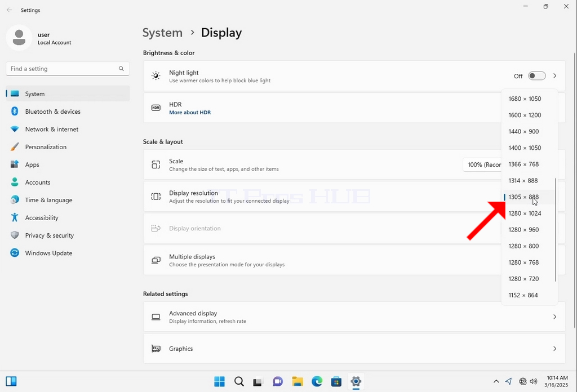Viewport: 577px width, 392px height.
Task: Click the Graphics card icon
Action: click(x=156, y=349)
